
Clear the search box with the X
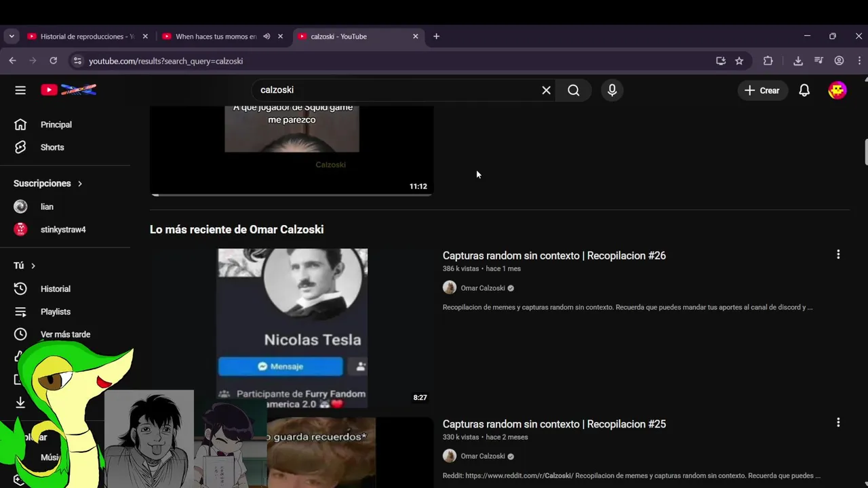tap(546, 90)
